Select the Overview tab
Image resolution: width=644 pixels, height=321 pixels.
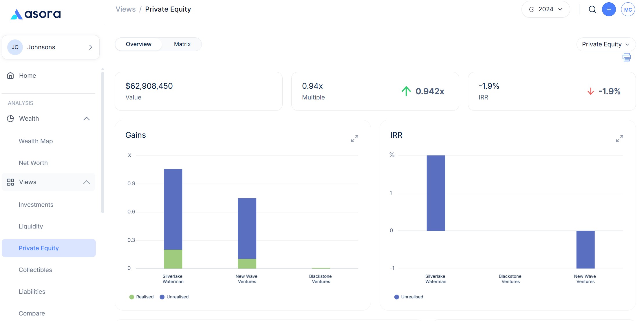(x=138, y=44)
